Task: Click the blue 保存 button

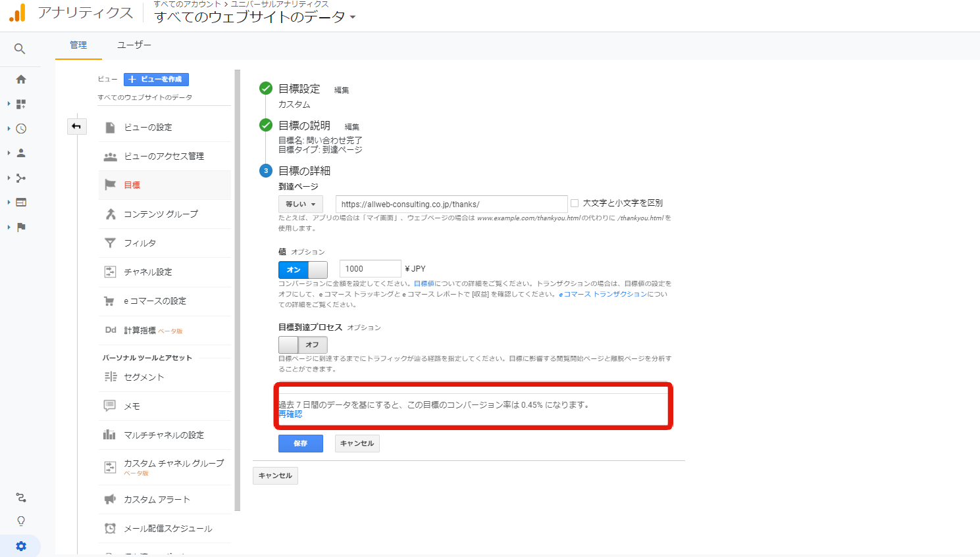Action: click(301, 443)
